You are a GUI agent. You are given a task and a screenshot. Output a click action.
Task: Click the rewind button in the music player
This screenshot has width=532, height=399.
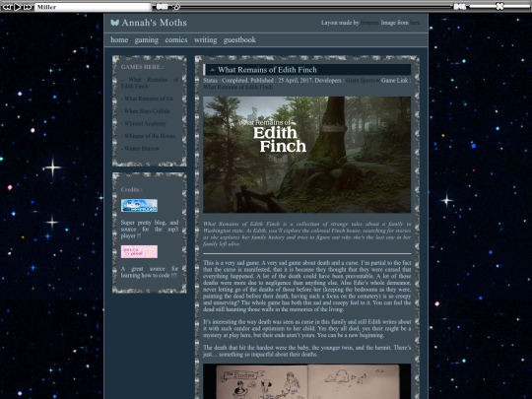[x=7, y=7]
